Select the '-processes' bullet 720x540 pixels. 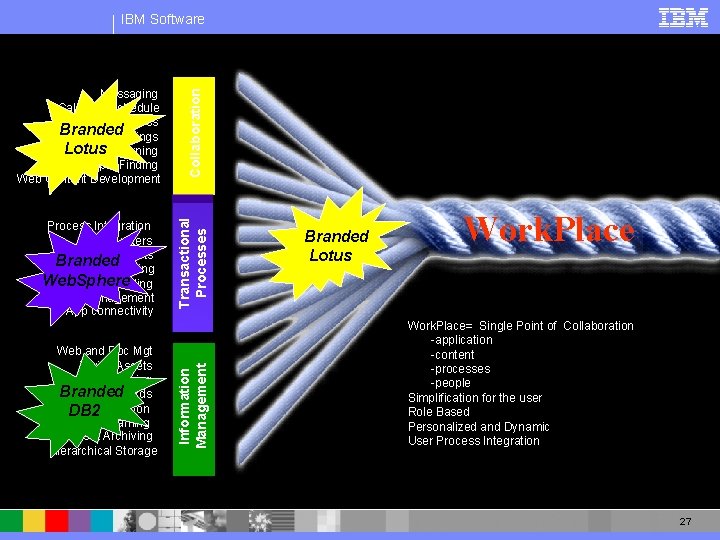[460, 369]
